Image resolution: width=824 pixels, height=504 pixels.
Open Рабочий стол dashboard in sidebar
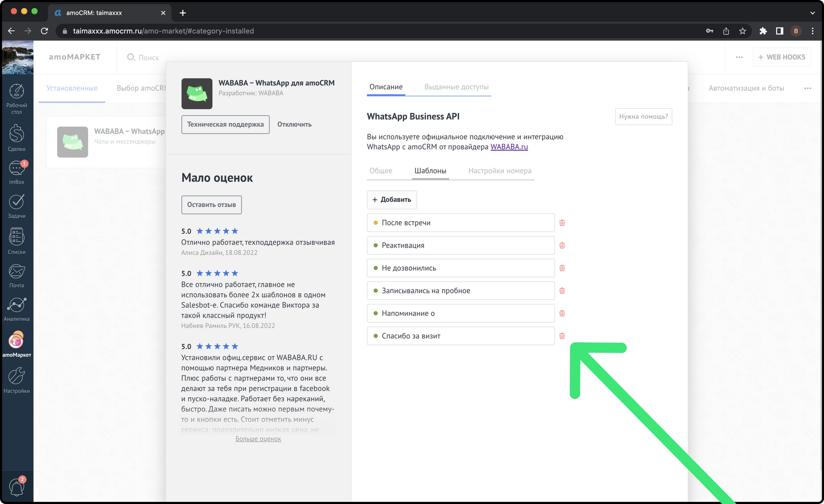point(16,99)
